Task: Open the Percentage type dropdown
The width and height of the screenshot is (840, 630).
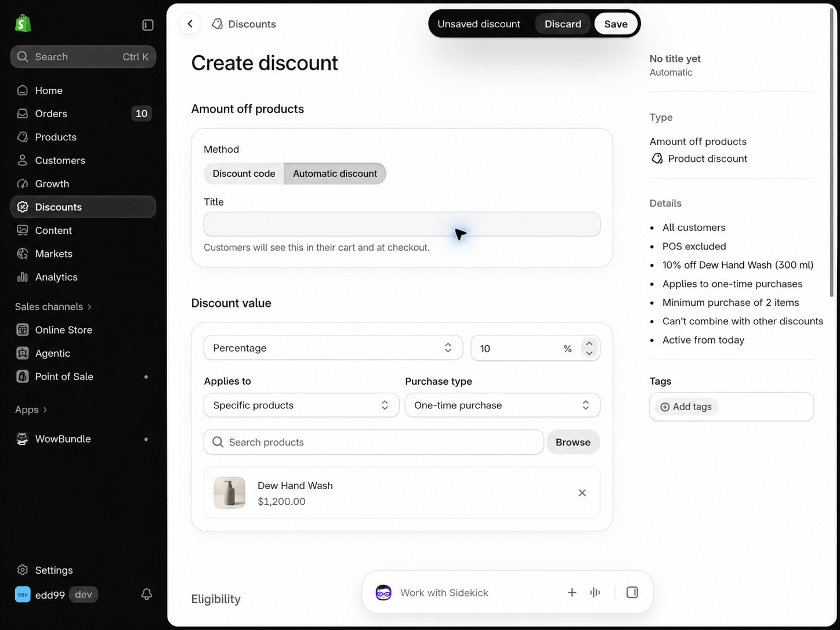Action: pos(333,348)
